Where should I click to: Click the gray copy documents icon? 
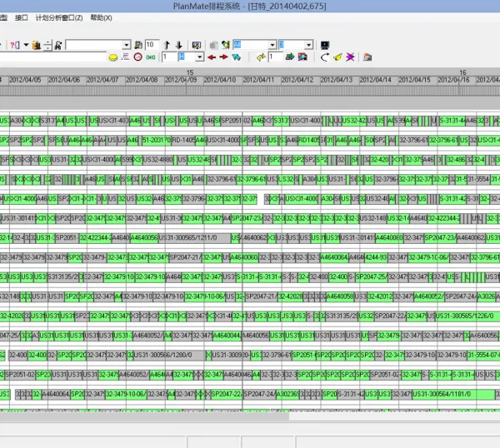point(213,45)
